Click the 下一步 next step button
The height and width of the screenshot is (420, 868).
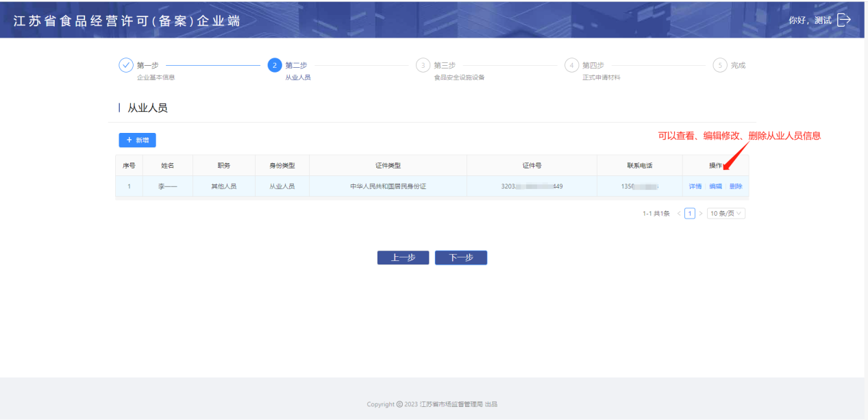coord(461,258)
